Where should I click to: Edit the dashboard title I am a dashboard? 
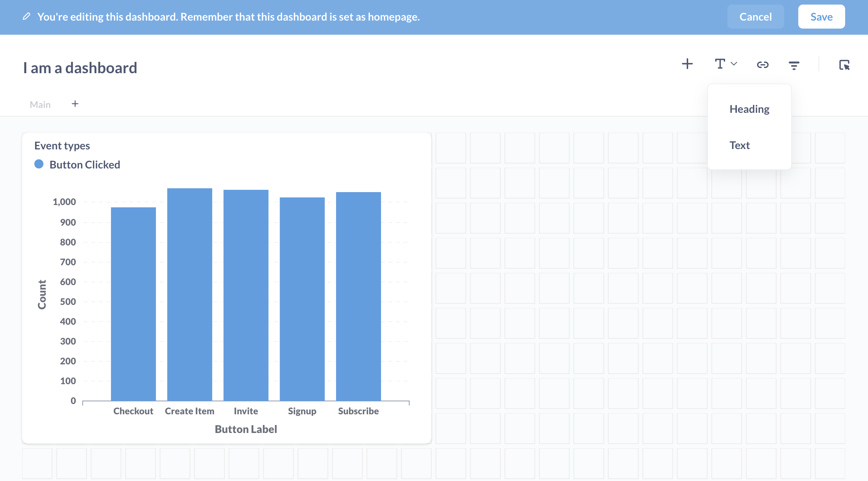coord(80,68)
